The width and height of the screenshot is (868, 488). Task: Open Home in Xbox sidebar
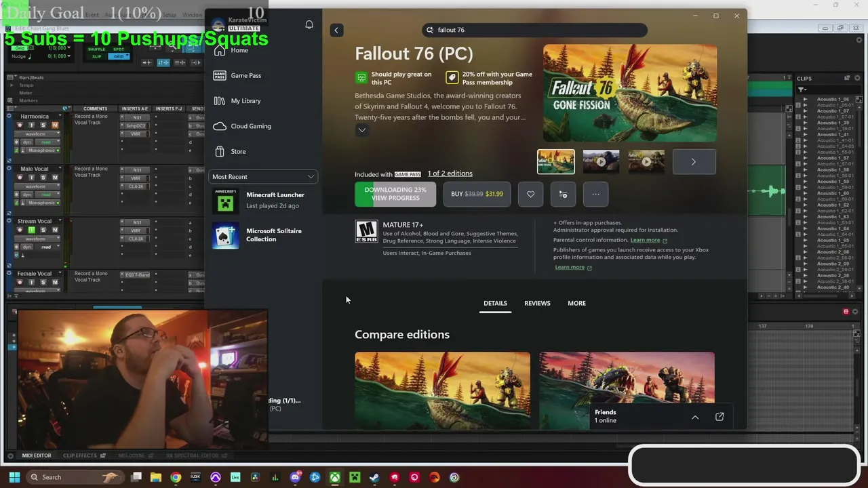[x=231, y=50]
